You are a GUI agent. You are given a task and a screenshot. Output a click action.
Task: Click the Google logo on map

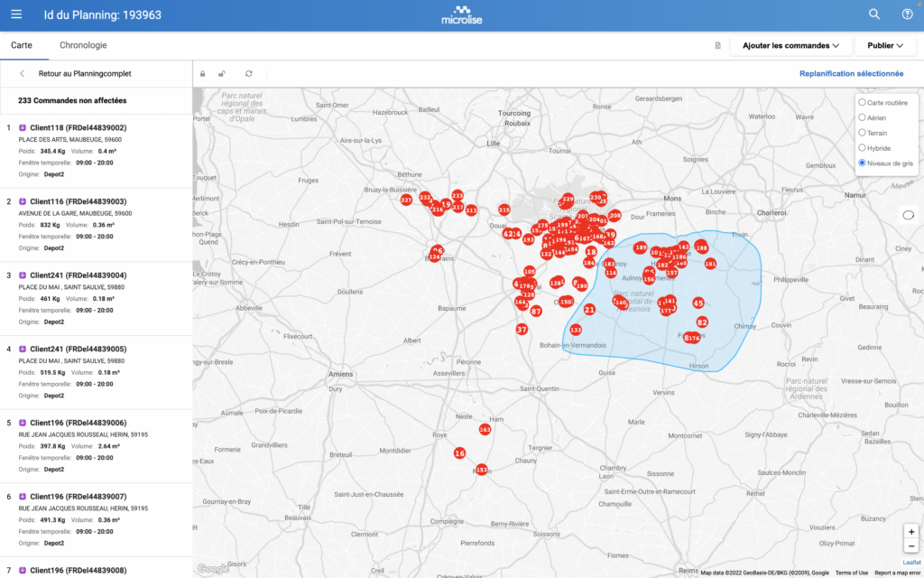[x=213, y=569]
